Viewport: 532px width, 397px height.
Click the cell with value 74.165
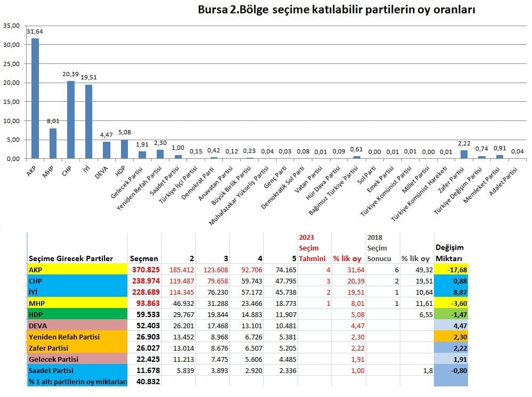[280, 270]
